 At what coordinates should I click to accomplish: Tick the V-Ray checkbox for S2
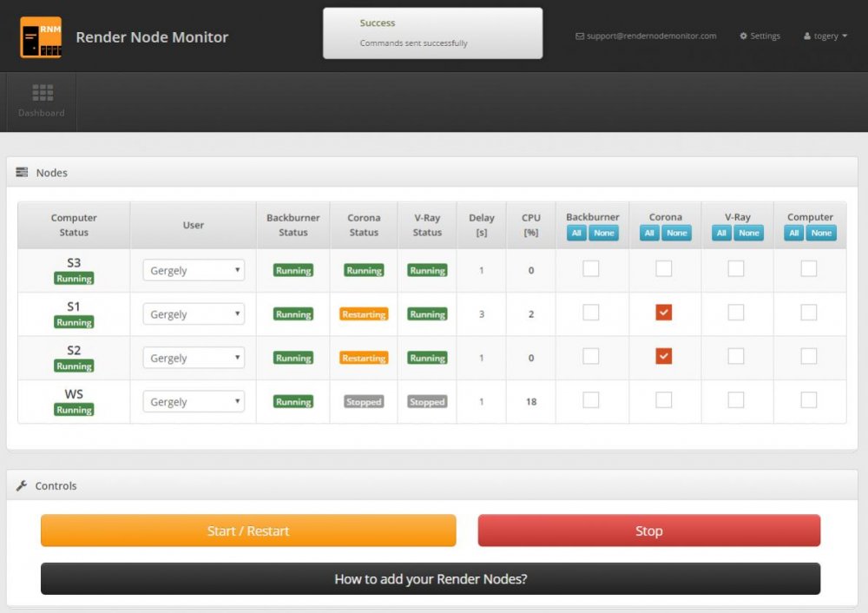(736, 356)
